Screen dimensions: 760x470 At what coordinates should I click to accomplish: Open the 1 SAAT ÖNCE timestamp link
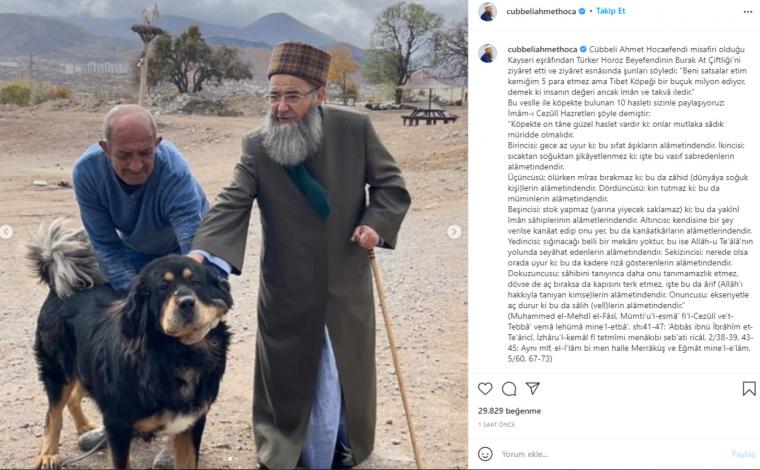497,424
